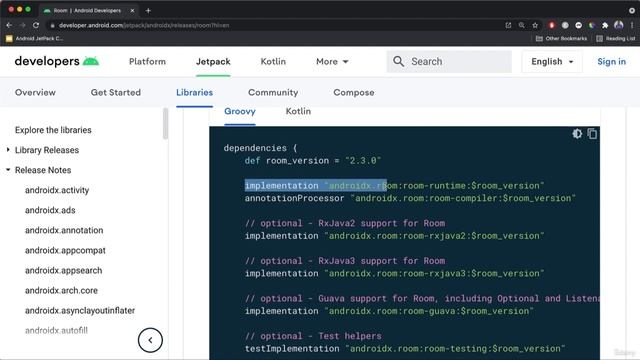Open the androidx.ads release notes
The width and height of the screenshot is (640, 360).
coord(50,210)
